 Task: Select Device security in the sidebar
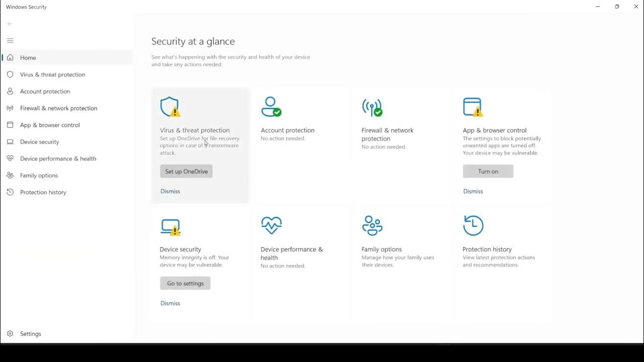[39, 142]
